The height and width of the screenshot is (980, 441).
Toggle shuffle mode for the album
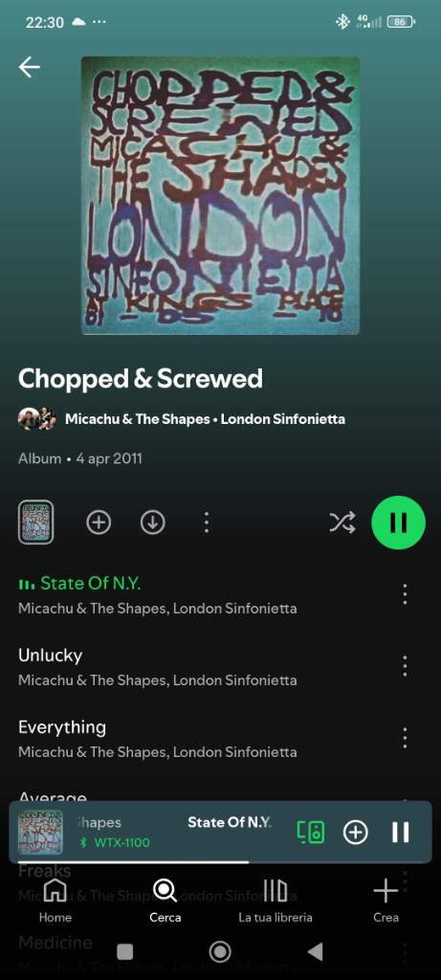point(342,523)
